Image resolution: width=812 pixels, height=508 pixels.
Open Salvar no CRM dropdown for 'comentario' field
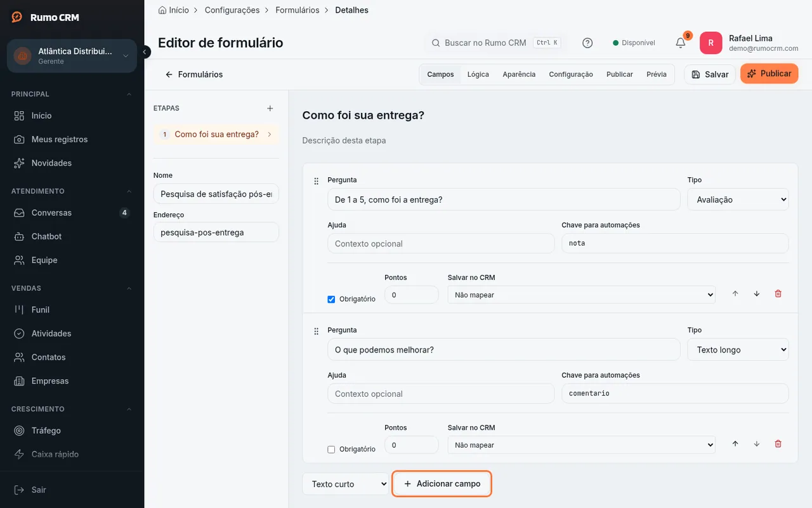(581, 444)
